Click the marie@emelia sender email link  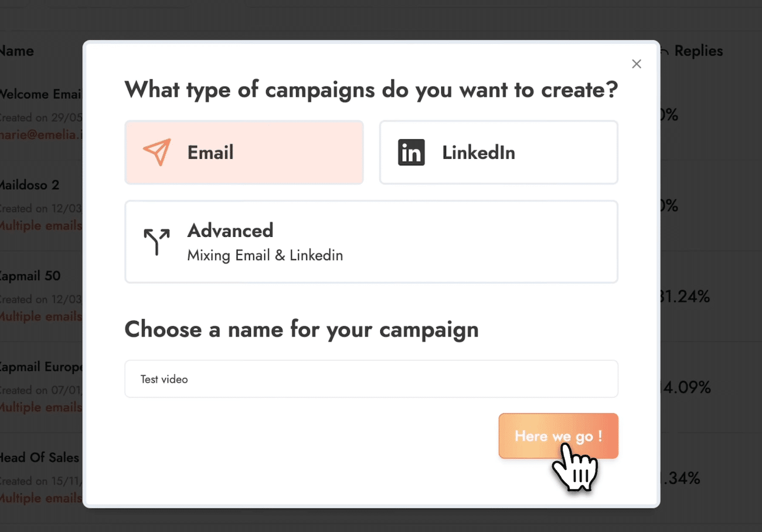point(41,134)
